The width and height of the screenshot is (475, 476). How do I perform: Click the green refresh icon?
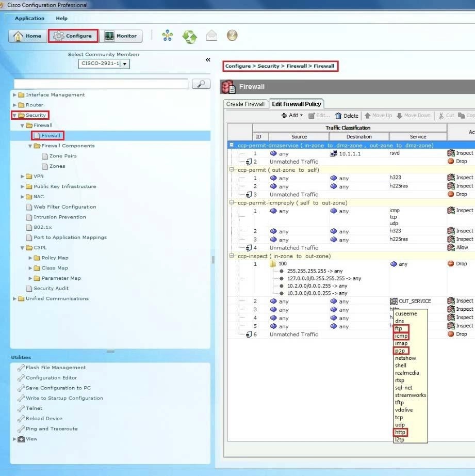(x=190, y=37)
